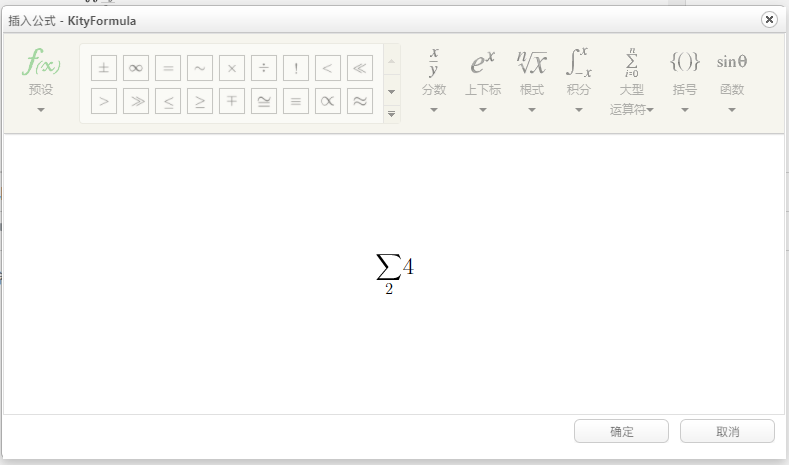The width and height of the screenshot is (789, 465).
Task: Expand the 上下标 superscript/subscript menu
Action: 483,80
